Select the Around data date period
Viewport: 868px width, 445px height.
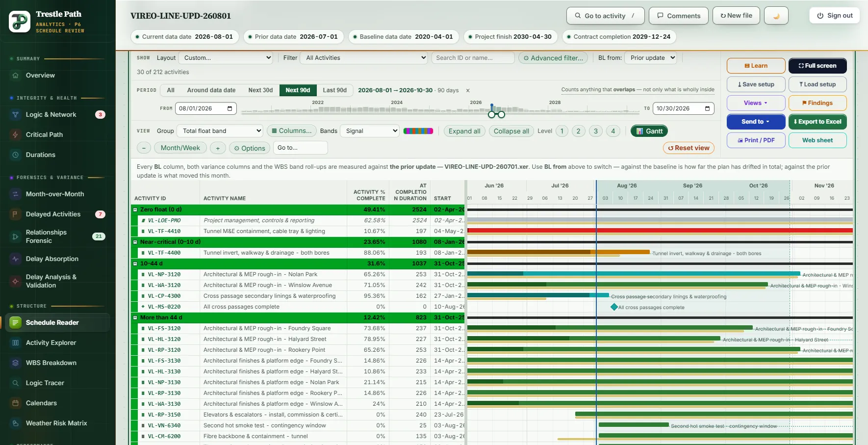pyautogui.click(x=211, y=90)
